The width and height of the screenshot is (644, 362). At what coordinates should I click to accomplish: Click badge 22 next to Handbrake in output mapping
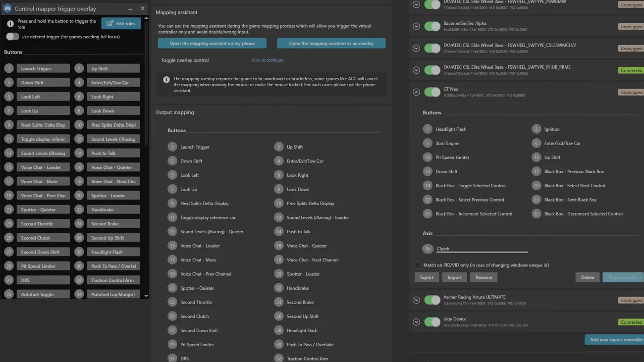[x=278, y=288]
